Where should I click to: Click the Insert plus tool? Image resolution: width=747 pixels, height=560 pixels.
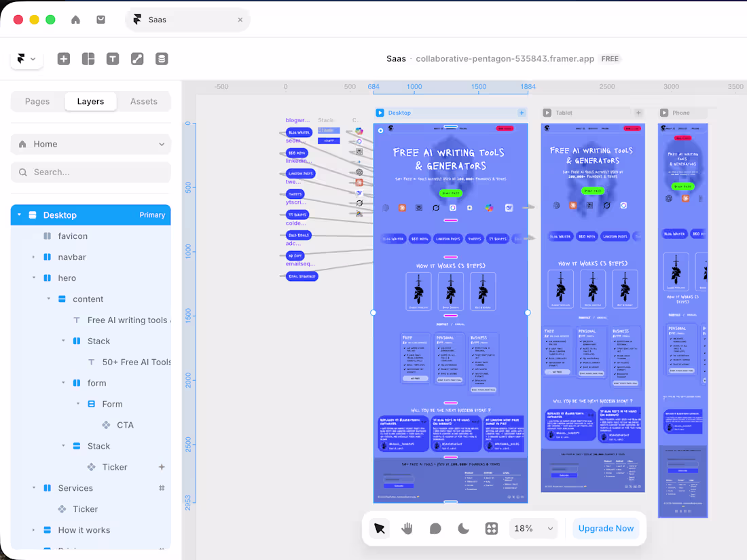64,59
